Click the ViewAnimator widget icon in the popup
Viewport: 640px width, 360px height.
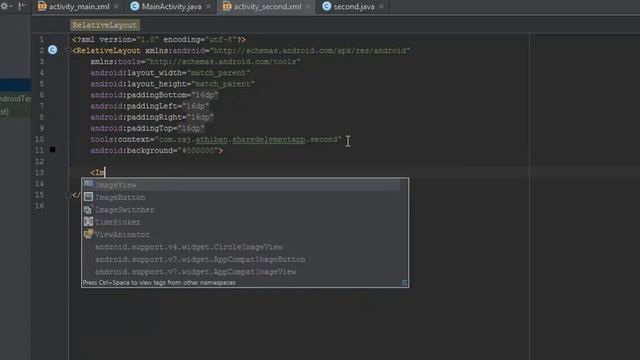(88, 234)
